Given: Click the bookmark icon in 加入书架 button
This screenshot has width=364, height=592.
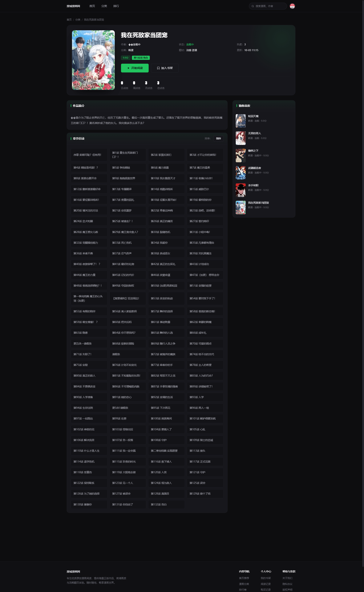Looking at the screenshot, I should (158, 68).
